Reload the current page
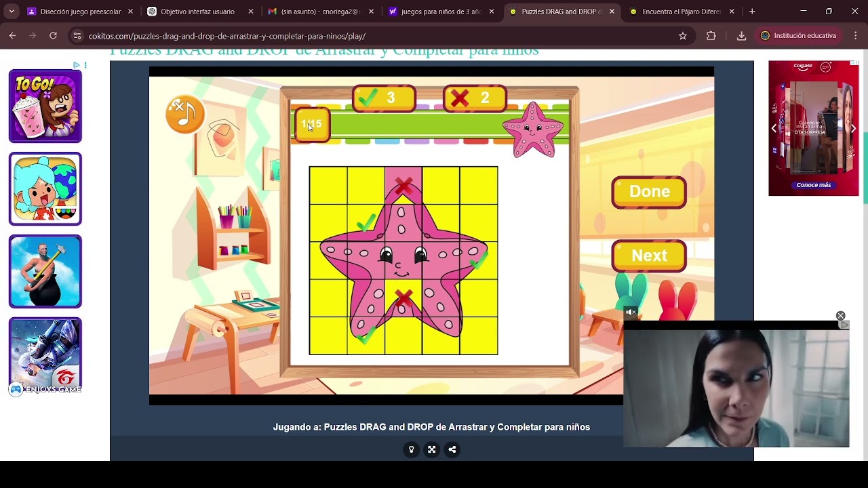Image resolution: width=868 pixels, height=488 pixels. click(53, 36)
